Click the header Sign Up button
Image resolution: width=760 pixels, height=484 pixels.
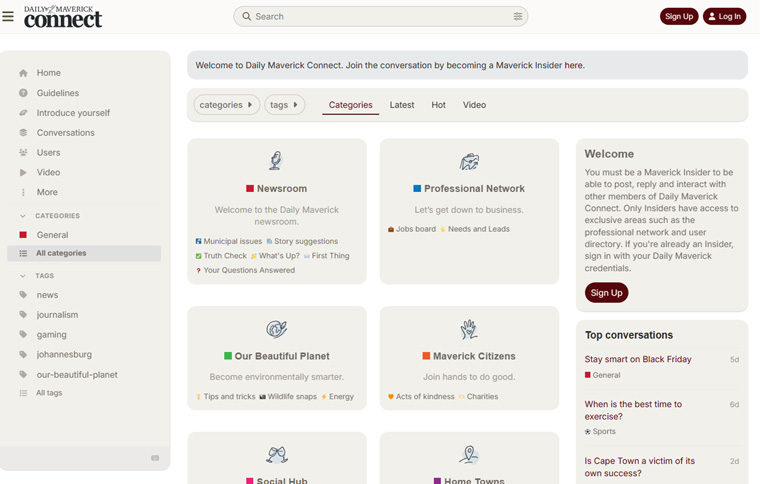click(x=679, y=16)
